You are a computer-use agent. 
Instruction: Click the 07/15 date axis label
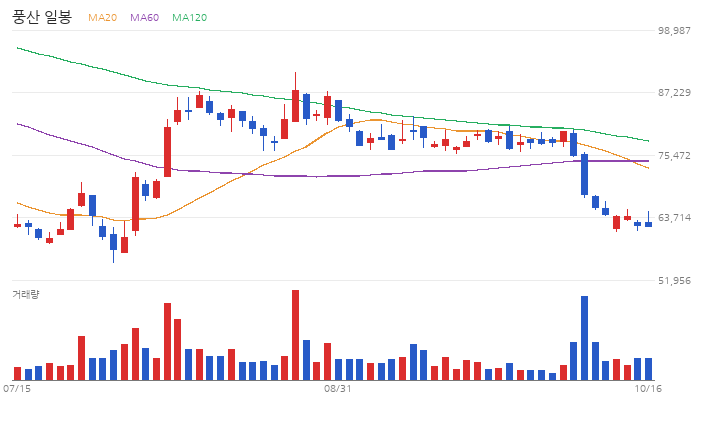(17, 389)
